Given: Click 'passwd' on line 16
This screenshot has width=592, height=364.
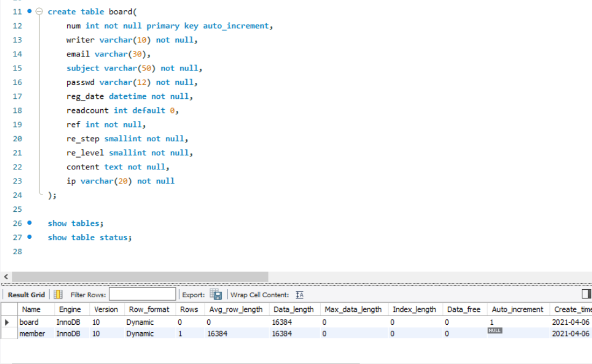Looking at the screenshot, I should click(x=80, y=82).
